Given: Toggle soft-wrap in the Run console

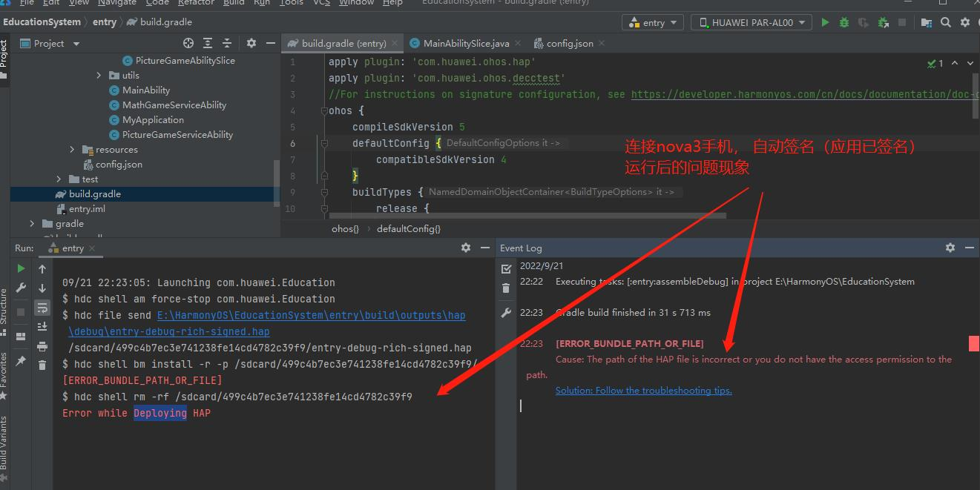Looking at the screenshot, I should 42,308.
